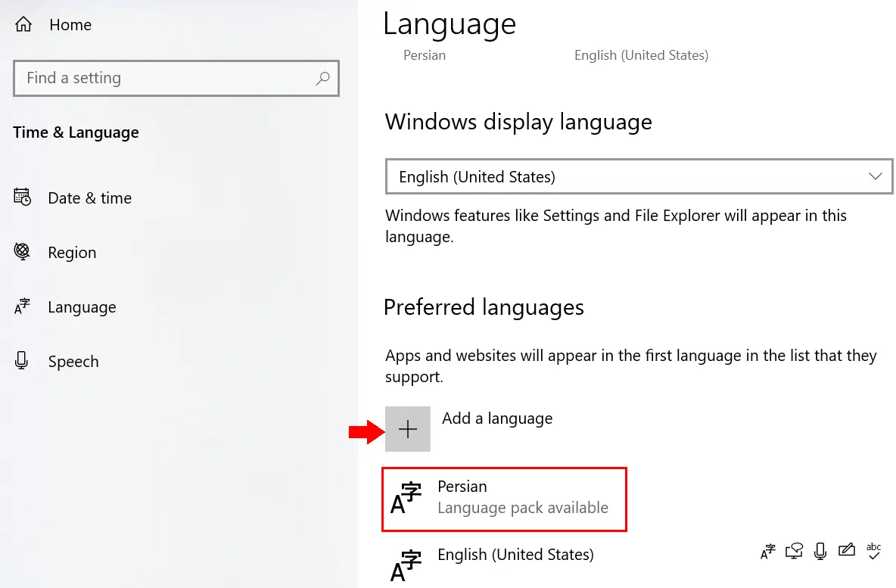Viewport: 896px width, 588px height.
Task: Click the Speech microphone icon
Action: (x=22, y=360)
